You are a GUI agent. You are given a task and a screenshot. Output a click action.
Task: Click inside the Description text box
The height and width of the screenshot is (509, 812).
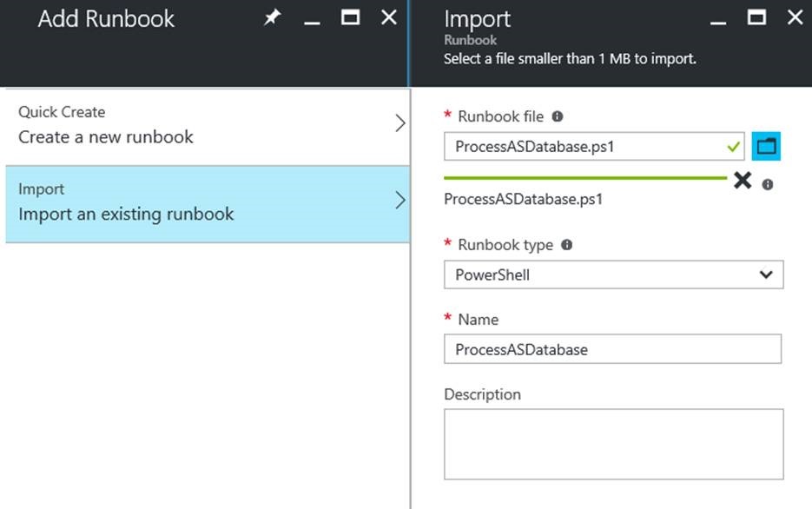coord(613,444)
